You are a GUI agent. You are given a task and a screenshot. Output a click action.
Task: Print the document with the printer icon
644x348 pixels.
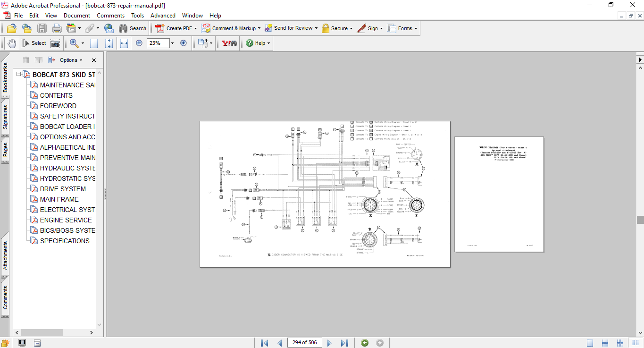tap(57, 28)
